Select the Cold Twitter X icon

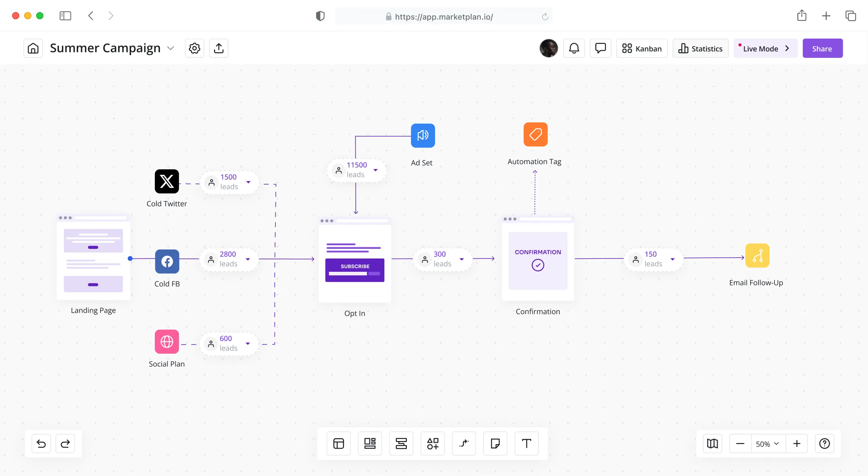(x=167, y=181)
